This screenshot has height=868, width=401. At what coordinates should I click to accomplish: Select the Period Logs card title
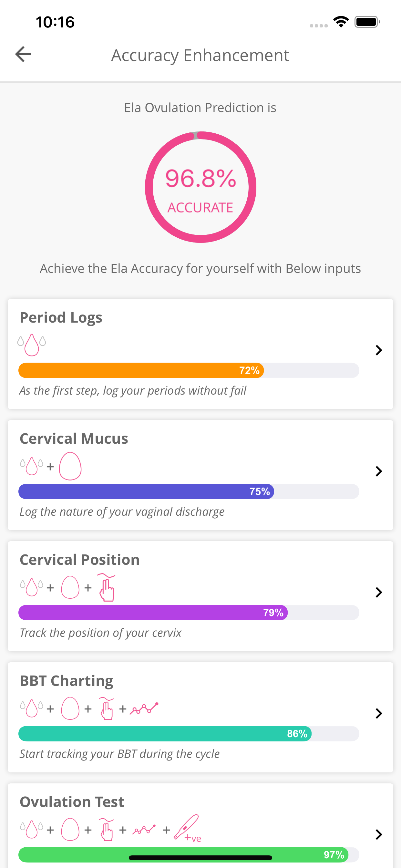(x=61, y=317)
